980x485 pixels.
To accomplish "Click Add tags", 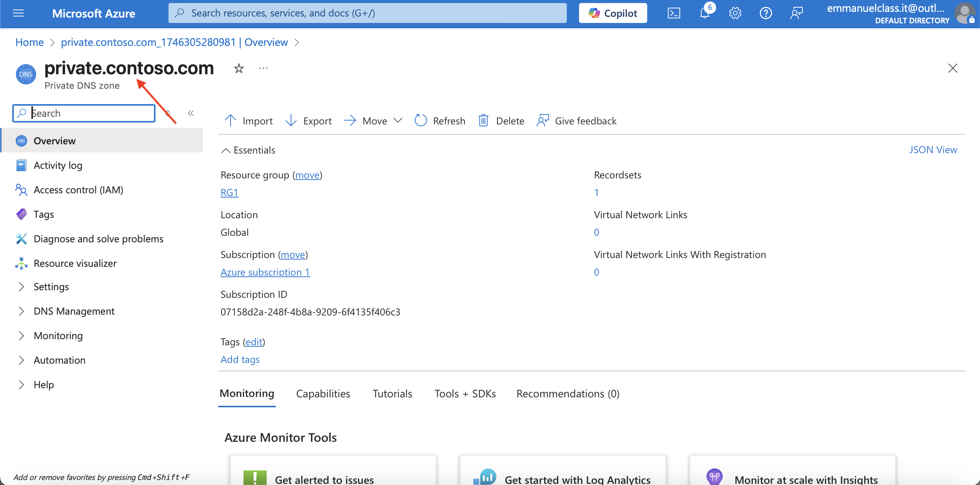I will pyautogui.click(x=240, y=359).
